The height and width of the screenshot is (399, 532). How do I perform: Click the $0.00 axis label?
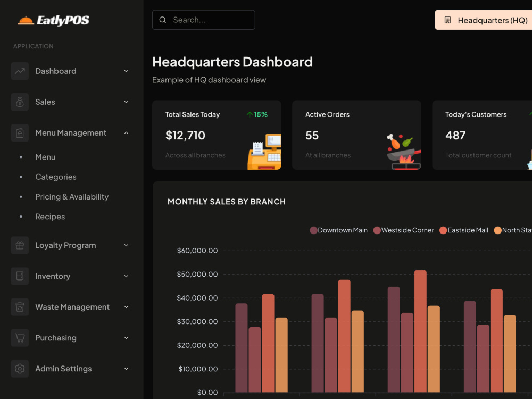[207, 393]
